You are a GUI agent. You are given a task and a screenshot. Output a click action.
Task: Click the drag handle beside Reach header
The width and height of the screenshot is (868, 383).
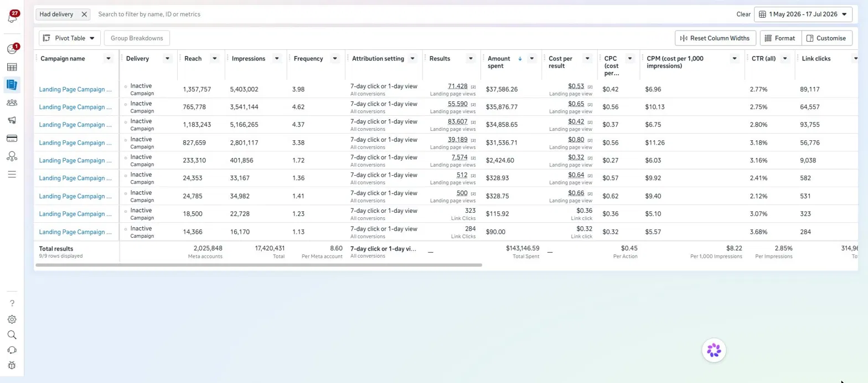click(180, 59)
